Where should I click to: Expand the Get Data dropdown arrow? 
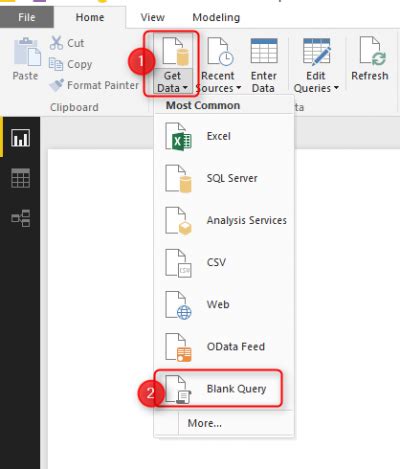pos(185,88)
